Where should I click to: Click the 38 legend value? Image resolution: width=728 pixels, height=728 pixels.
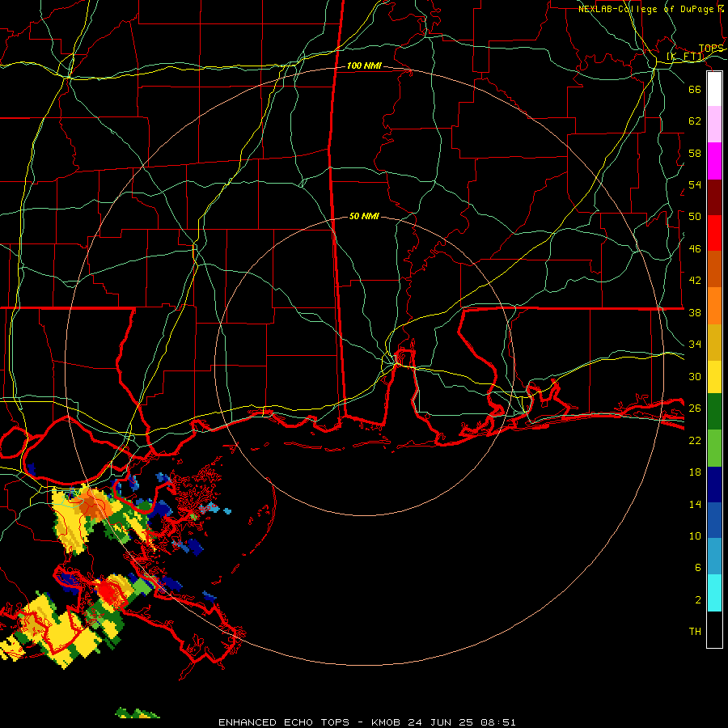[x=695, y=312]
